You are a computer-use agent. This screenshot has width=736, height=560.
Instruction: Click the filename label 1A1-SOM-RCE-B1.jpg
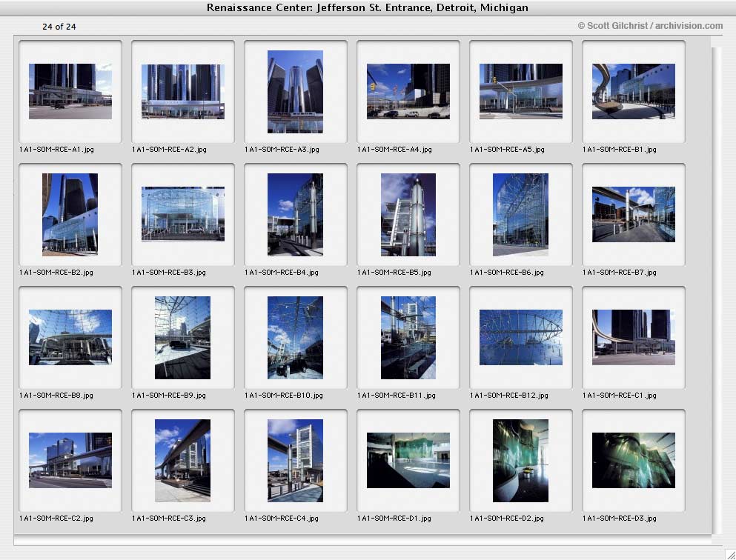[x=620, y=150]
